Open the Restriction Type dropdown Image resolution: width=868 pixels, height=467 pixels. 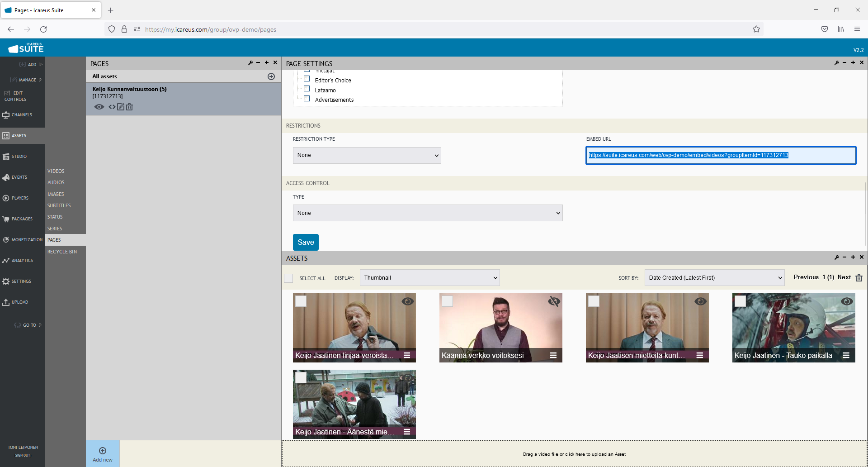(367, 155)
